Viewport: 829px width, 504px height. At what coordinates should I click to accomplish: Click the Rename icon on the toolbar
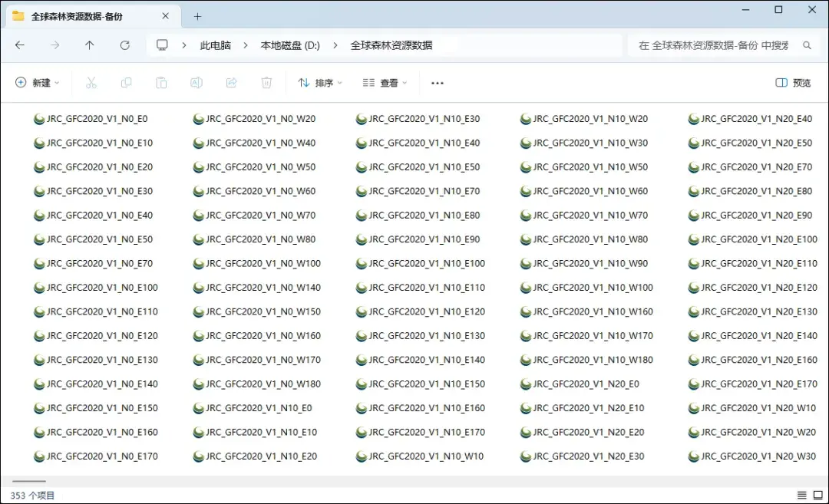click(197, 82)
